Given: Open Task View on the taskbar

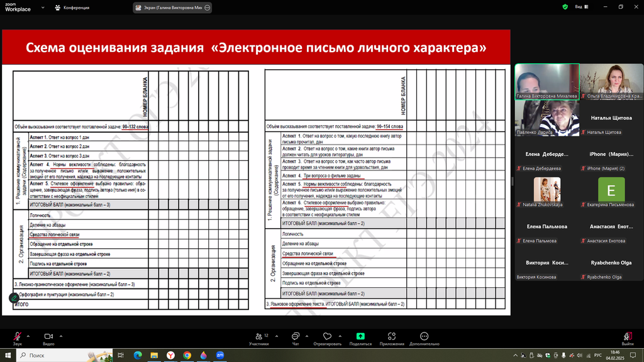Looking at the screenshot, I should 121,355.
